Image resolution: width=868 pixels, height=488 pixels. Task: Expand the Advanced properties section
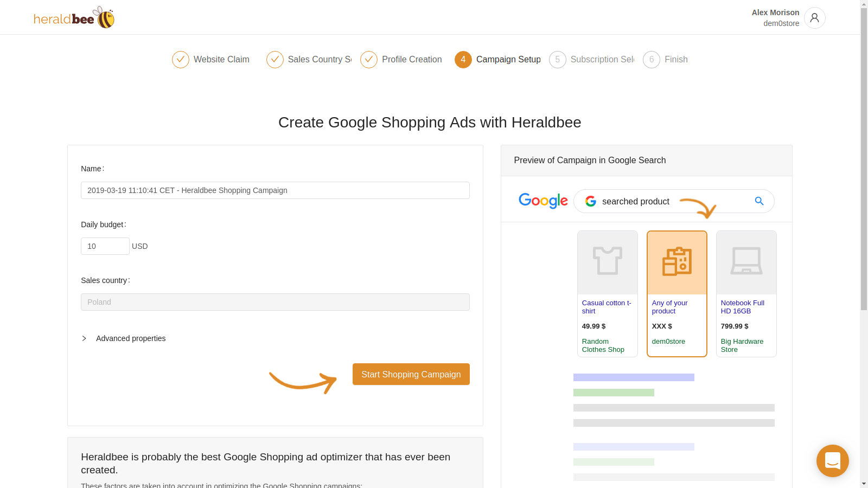pos(131,338)
